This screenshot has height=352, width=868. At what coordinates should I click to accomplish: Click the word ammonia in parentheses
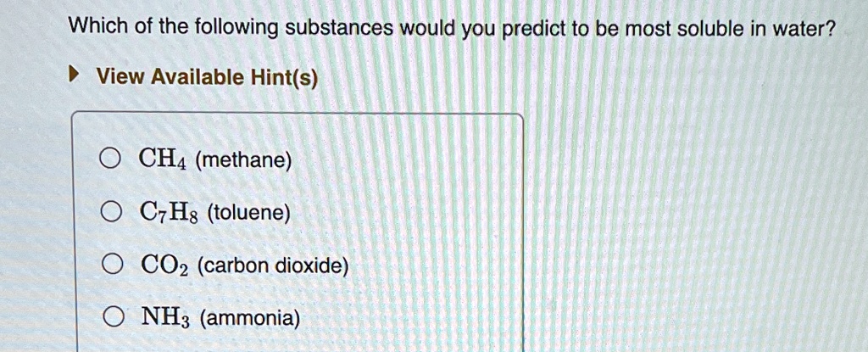click(250, 319)
